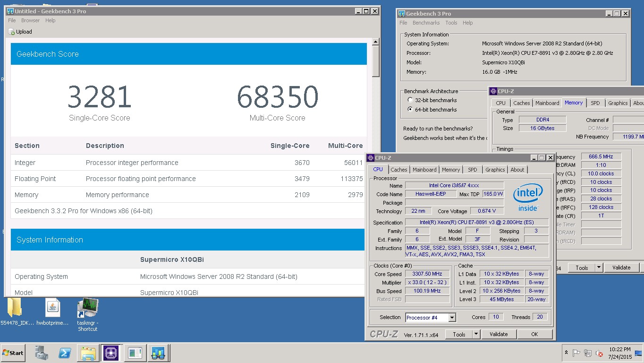Click the title bar icon of Geekbench 3 Pro benchmark window
Image resolution: width=644 pixels, height=363 pixels.
tap(401, 14)
